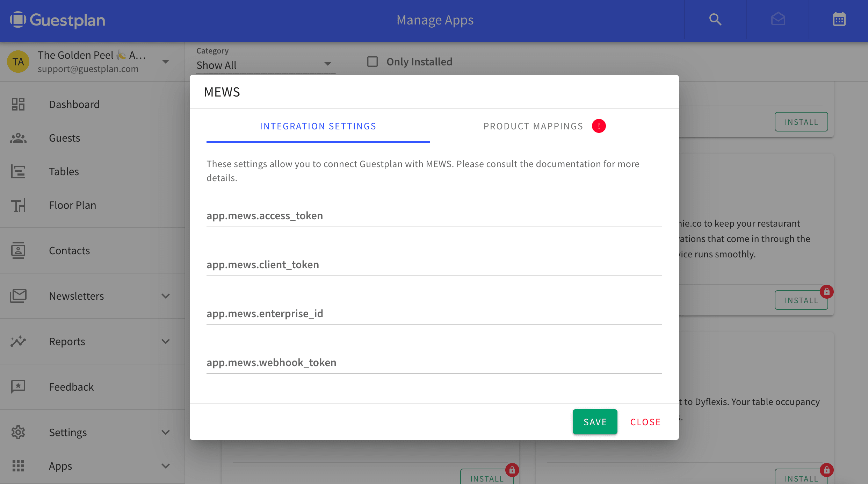The width and height of the screenshot is (868, 484).
Task: Click the Floor Plan sidebar icon
Action: (x=18, y=205)
